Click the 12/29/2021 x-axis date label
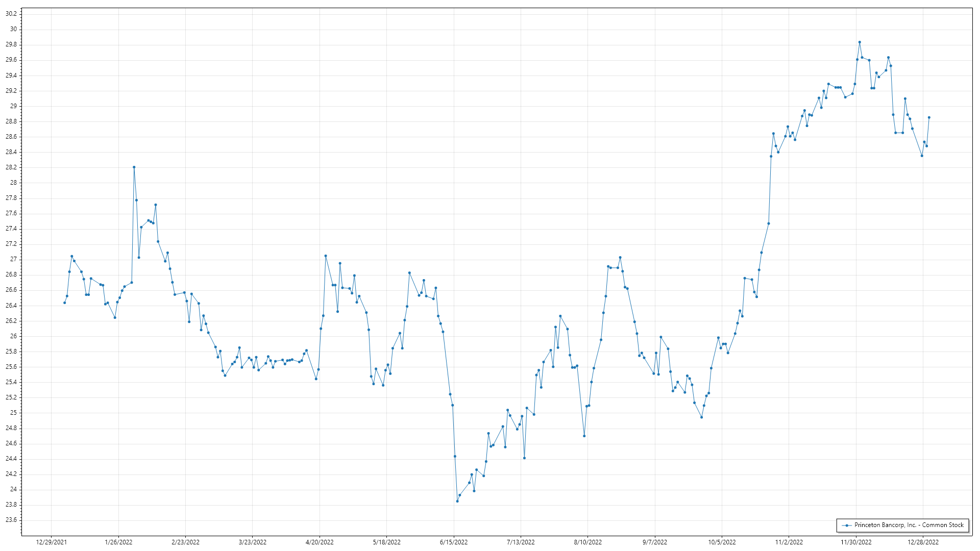Viewport: 980px width, 551px height. [x=52, y=542]
